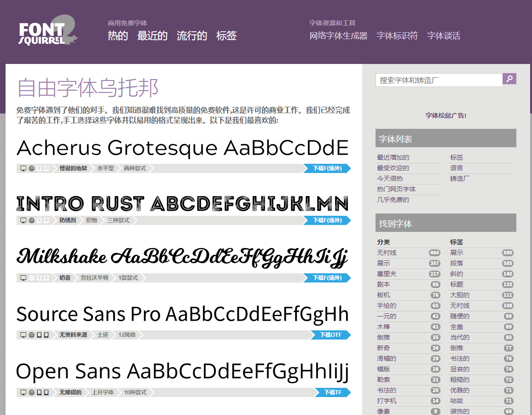Click the desktop license monitor icon under Acherus Grotesque

click(23, 168)
